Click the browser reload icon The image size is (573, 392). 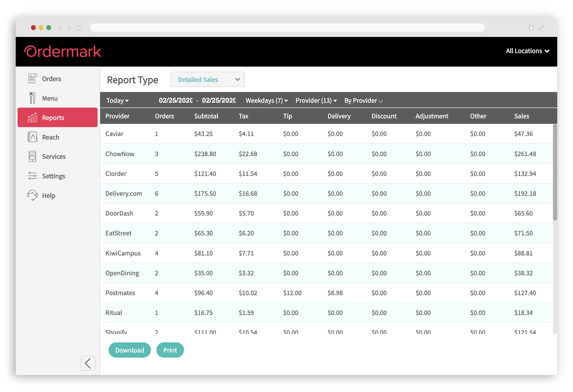78,28
